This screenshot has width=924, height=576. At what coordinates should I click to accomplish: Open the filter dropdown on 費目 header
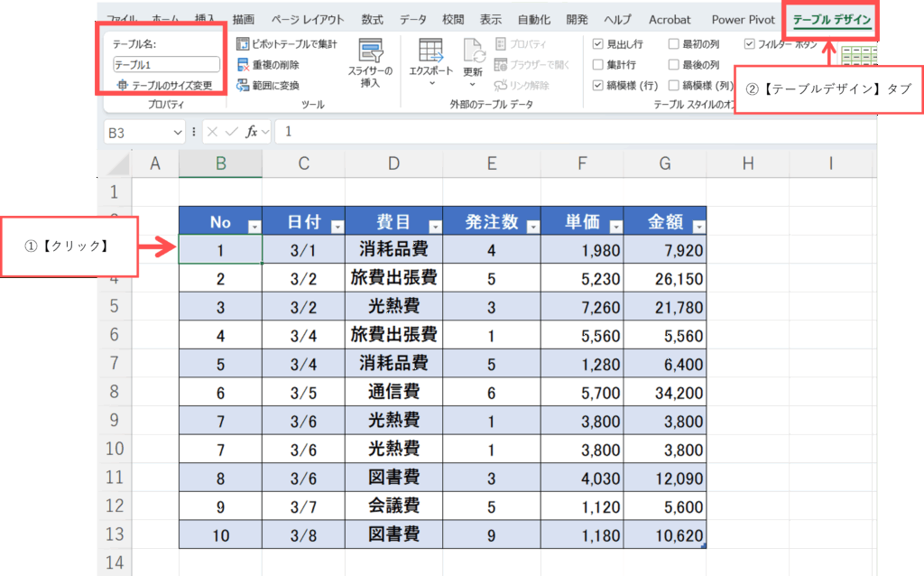434,228
